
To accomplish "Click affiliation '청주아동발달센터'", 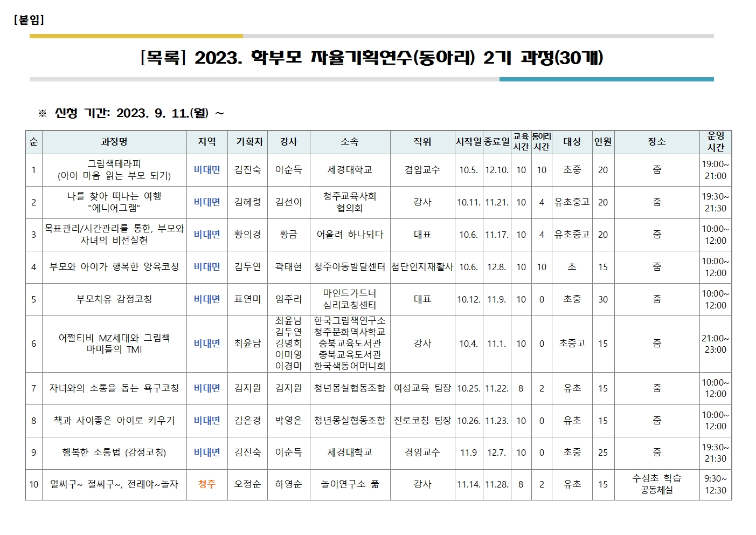I will point(350,267).
